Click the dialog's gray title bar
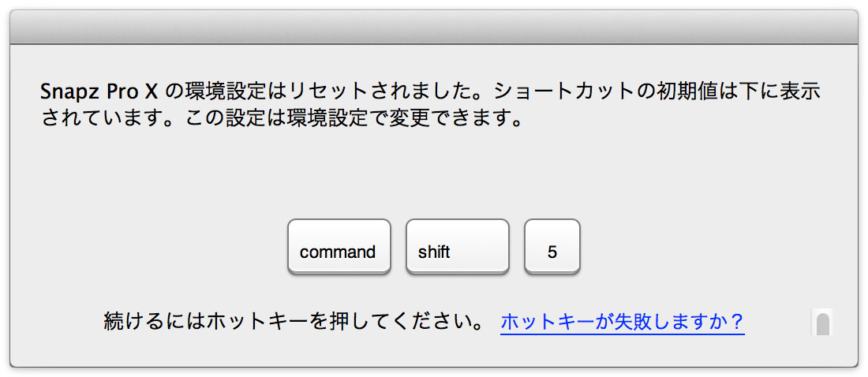This screenshot has width=868, height=377. [434, 27]
